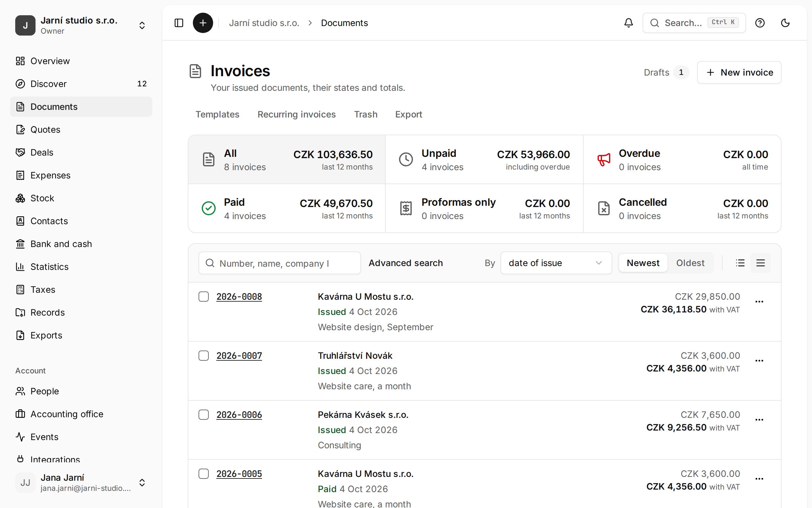Open more actions for invoice 2026-0007
The width and height of the screenshot is (812, 508).
[x=759, y=361]
